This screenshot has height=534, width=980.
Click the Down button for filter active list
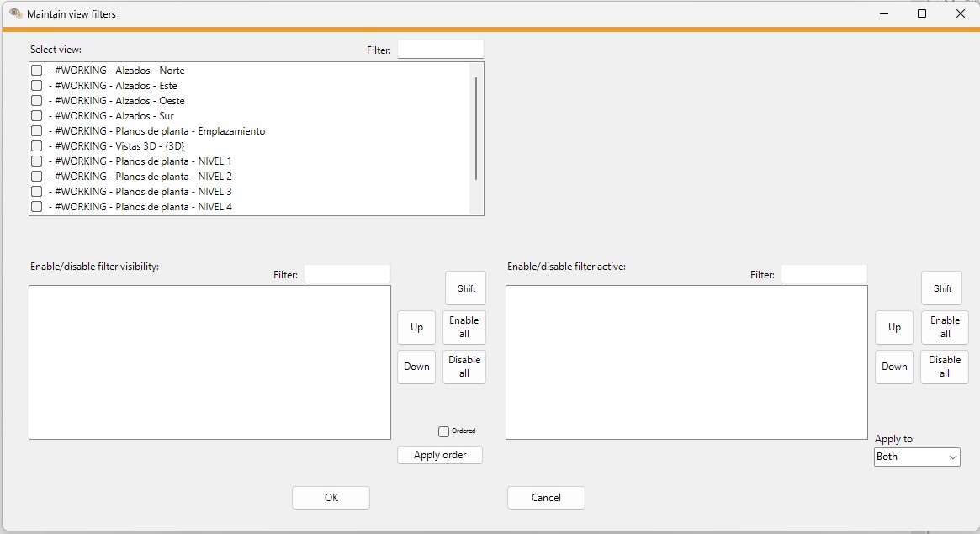[893, 367]
